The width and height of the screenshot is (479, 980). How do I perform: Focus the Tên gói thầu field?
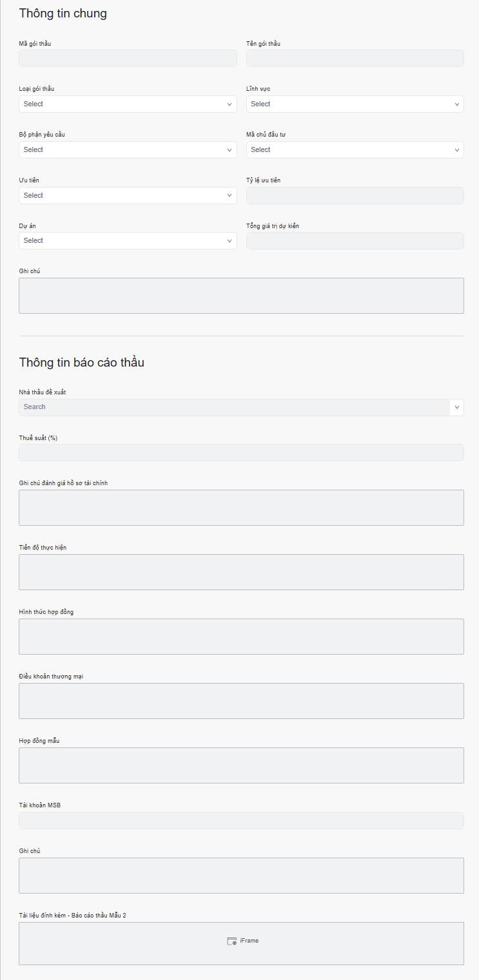pyautogui.click(x=355, y=59)
